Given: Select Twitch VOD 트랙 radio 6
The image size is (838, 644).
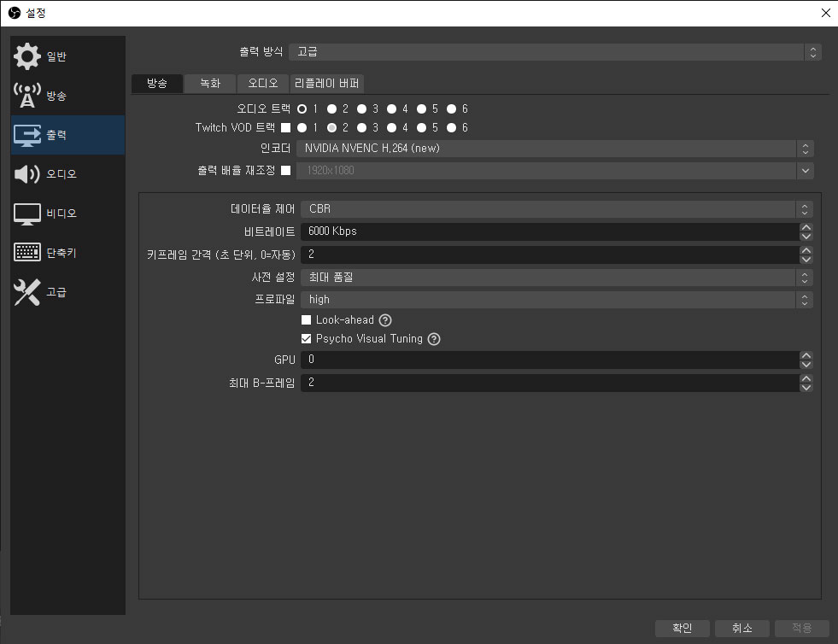Looking at the screenshot, I should tap(452, 128).
